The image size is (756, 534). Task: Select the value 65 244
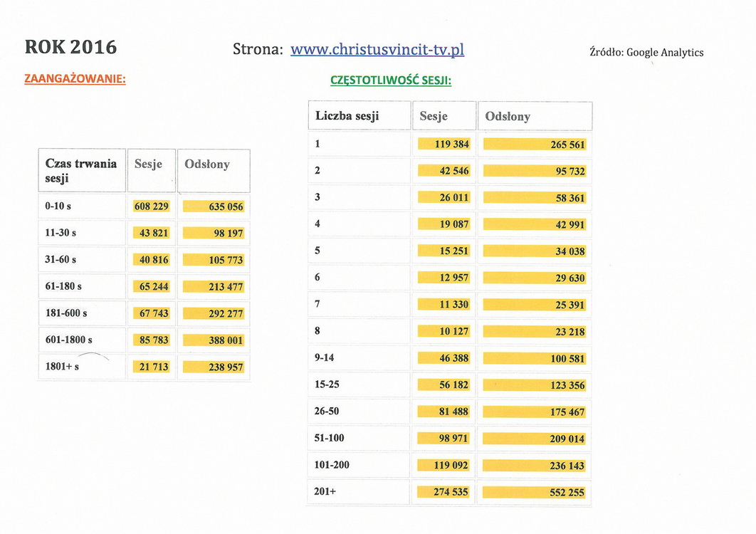point(154,286)
